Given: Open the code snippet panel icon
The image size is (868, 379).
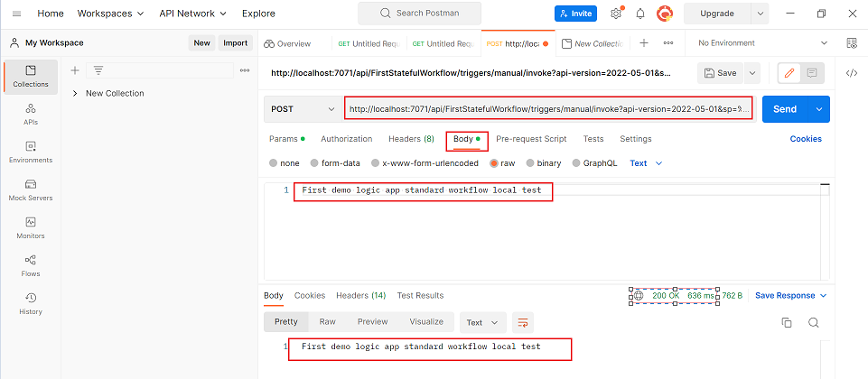Looking at the screenshot, I should (x=852, y=73).
